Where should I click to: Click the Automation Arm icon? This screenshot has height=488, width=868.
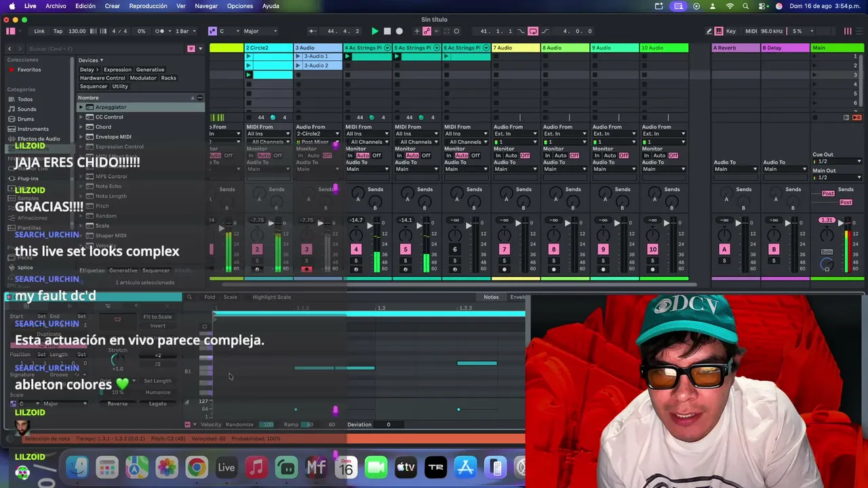(427, 31)
